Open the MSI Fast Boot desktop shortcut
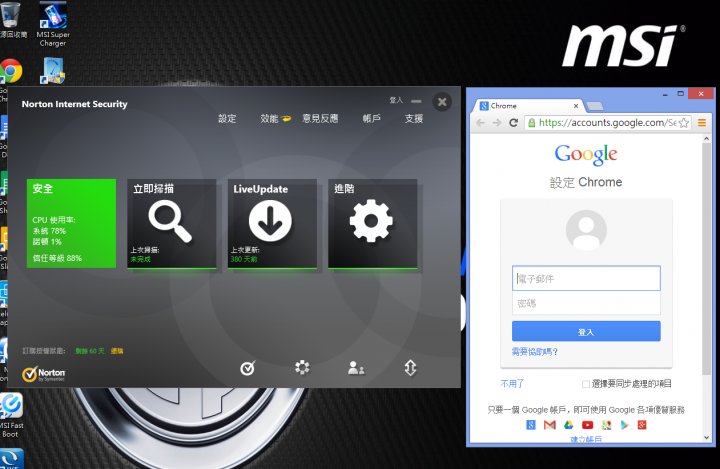 tap(11, 415)
